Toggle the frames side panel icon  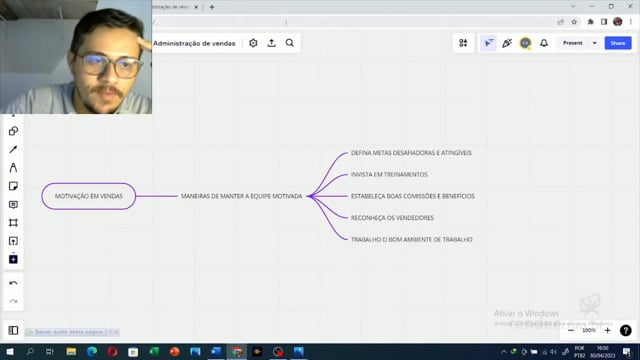pos(13,330)
